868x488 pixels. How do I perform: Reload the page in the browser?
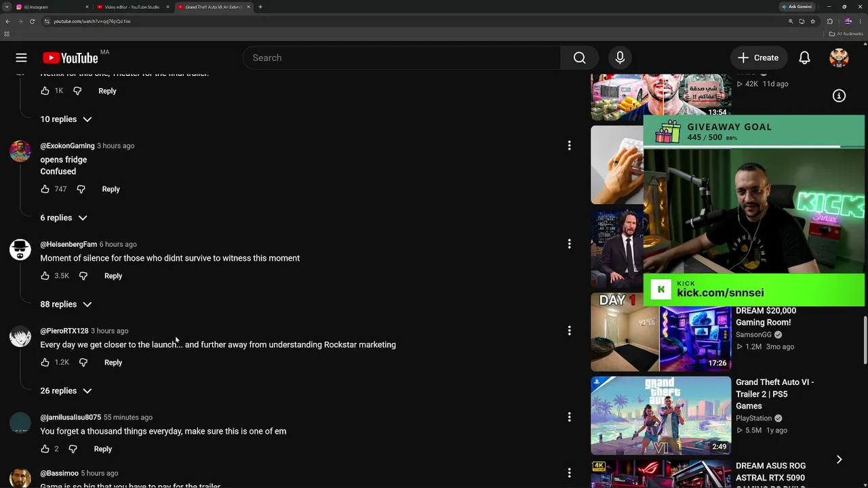pyautogui.click(x=32, y=21)
